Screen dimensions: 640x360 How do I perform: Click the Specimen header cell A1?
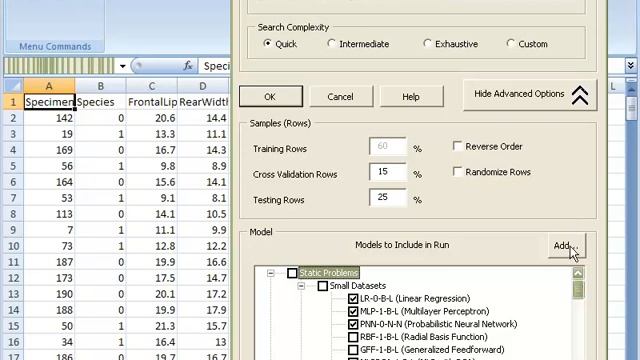49,102
